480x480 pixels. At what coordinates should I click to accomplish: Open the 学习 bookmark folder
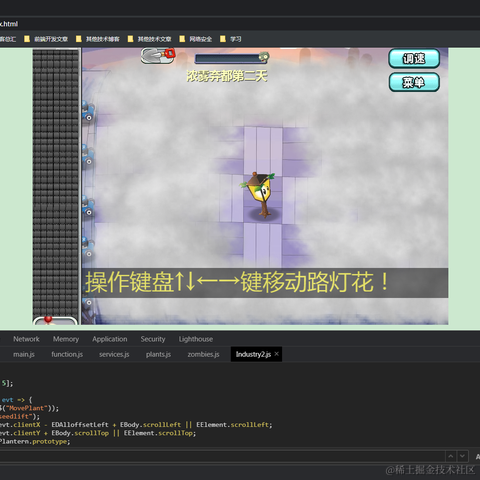(231, 39)
